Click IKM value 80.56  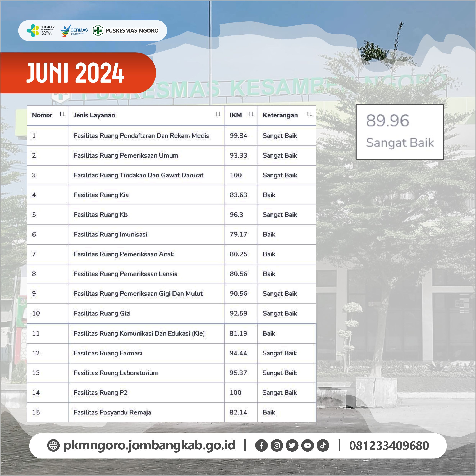point(239,274)
